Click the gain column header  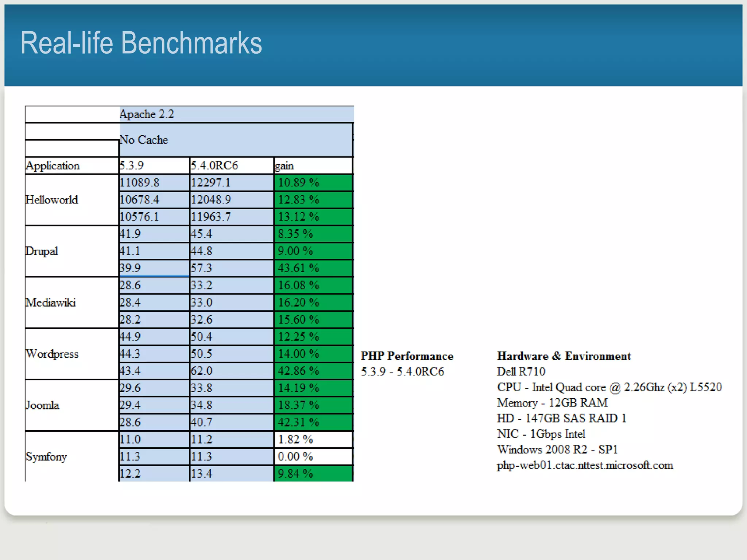[x=313, y=166]
